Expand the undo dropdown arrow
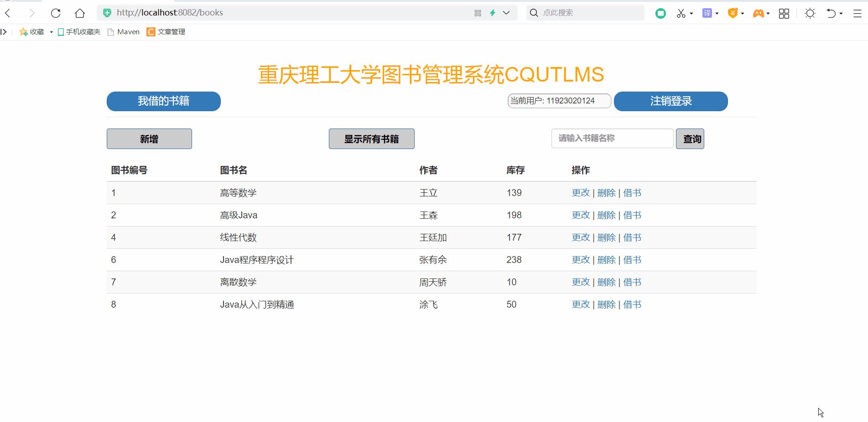The height and width of the screenshot is (422, 868). click(x=841, y=14)
